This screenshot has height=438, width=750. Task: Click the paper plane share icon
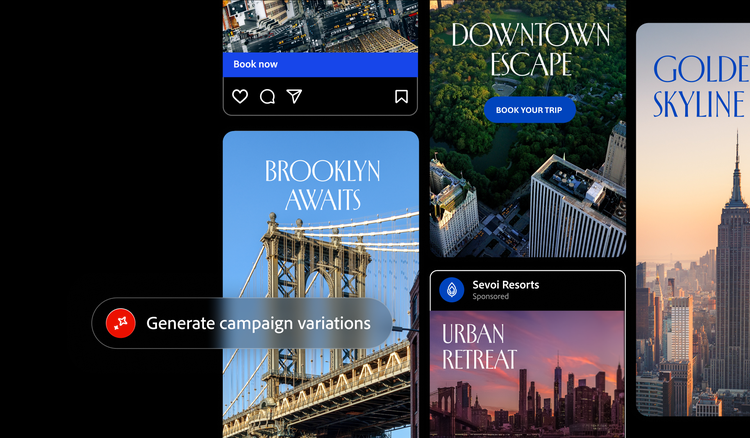(x=294, y=97)
